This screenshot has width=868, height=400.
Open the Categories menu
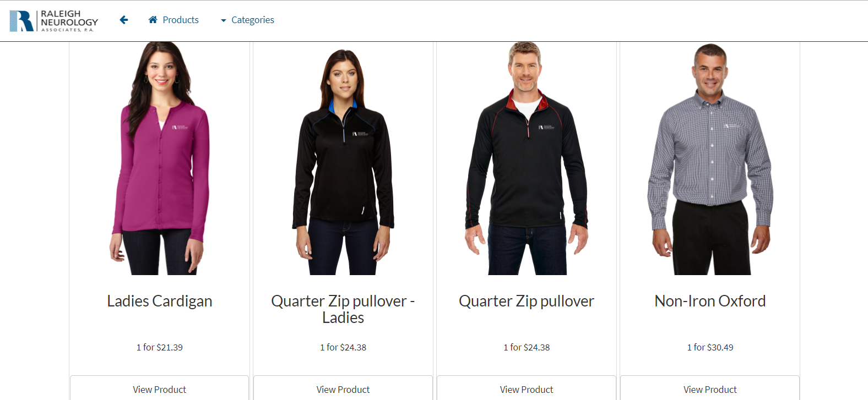247,20
